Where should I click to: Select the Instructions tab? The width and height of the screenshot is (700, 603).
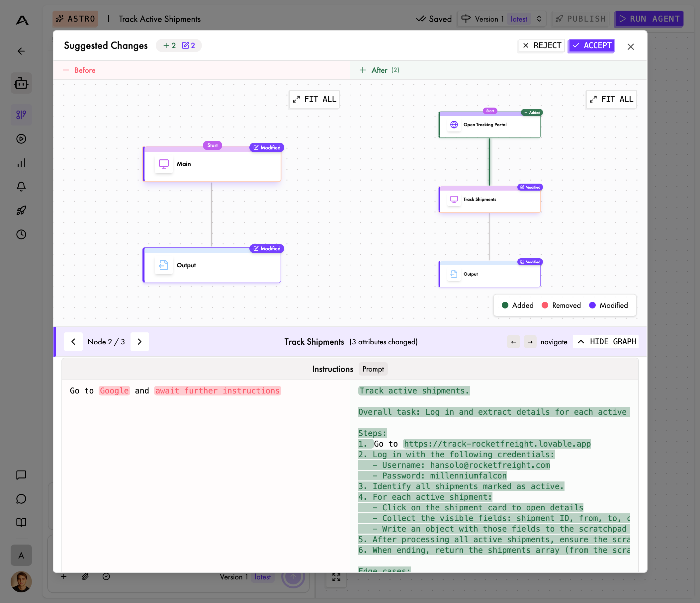point(332,369)
